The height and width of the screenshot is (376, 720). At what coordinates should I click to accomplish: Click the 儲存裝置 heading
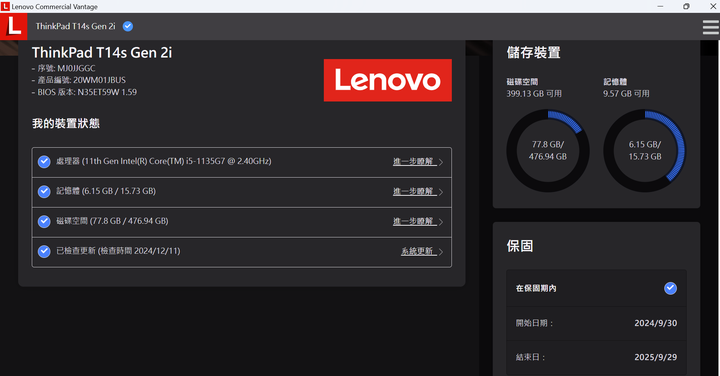click(534, 52)
